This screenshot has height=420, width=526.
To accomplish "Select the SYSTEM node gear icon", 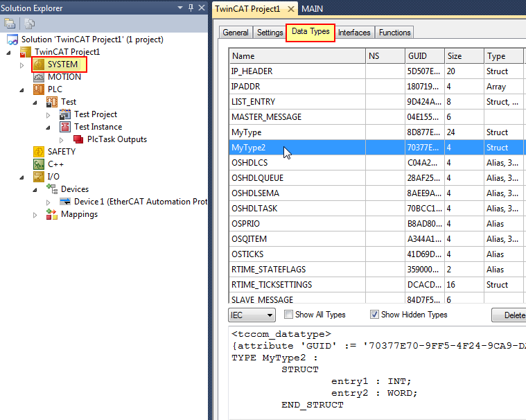I will (39, 64).
